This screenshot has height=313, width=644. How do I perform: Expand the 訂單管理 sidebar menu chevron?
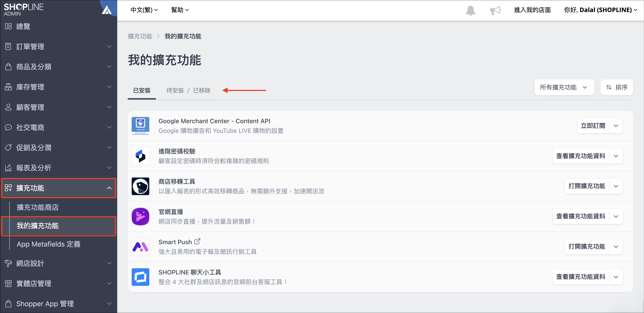click(109, 46)
